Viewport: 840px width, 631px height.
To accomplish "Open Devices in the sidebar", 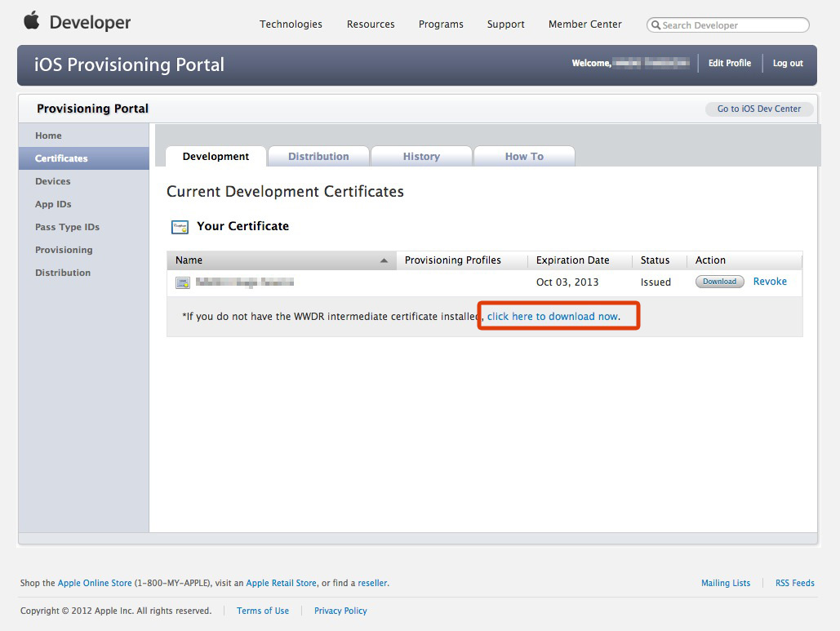I will tap(53, 181).
